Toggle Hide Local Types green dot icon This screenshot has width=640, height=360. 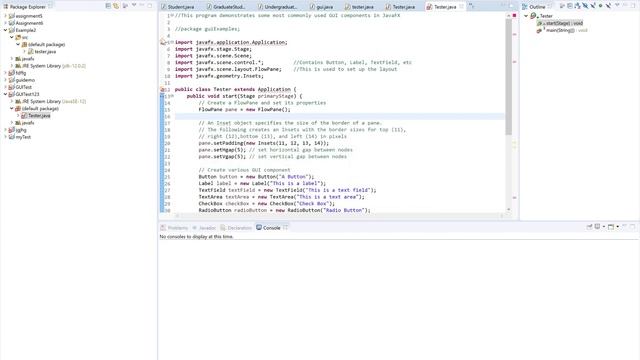click(601, 6)
